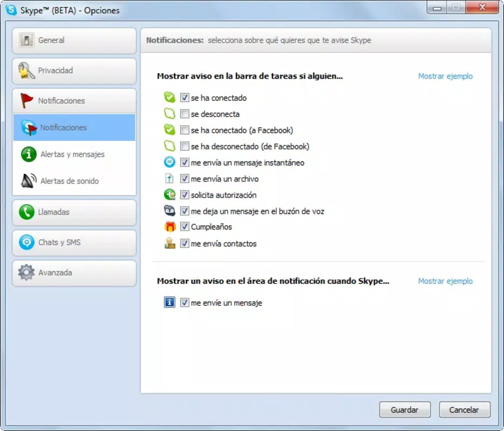Toggle 'me envíe un mensaje' checkbox
Image resolution: width=504 pixels, height=431 pixels.
185,302
